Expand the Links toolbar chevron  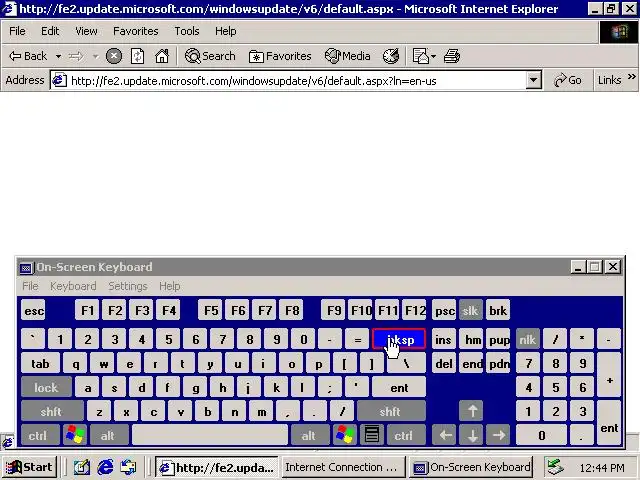[631, 77]
